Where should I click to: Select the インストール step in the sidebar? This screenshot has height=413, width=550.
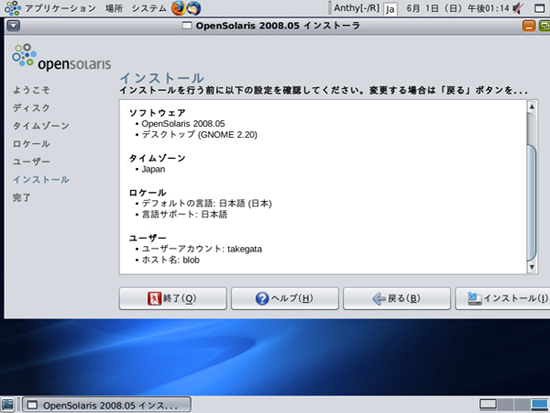41,180
